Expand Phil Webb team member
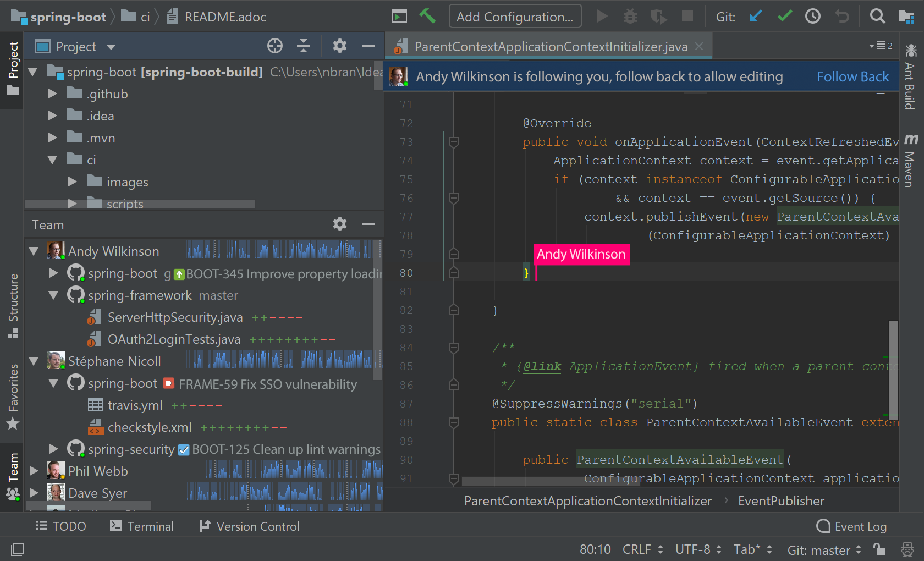The height and width of the screenshot is (561, 924). tap(34, 471)
